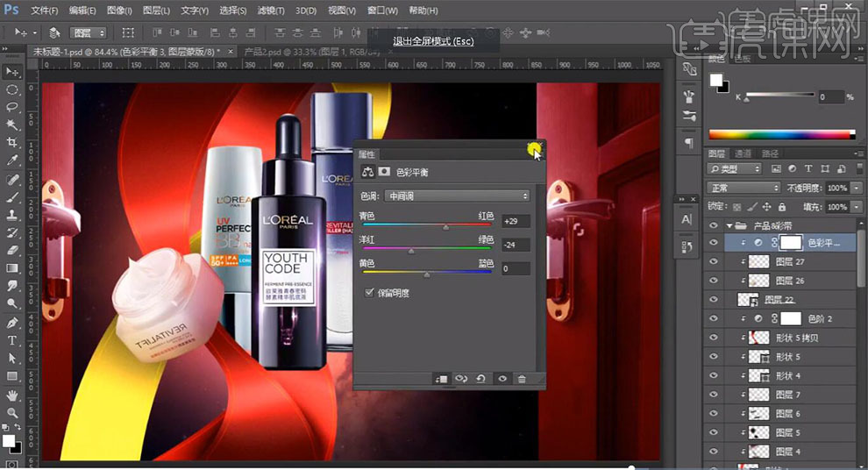
Task: Open the layer filter 类型 dropdown
Action: [735, 169]
